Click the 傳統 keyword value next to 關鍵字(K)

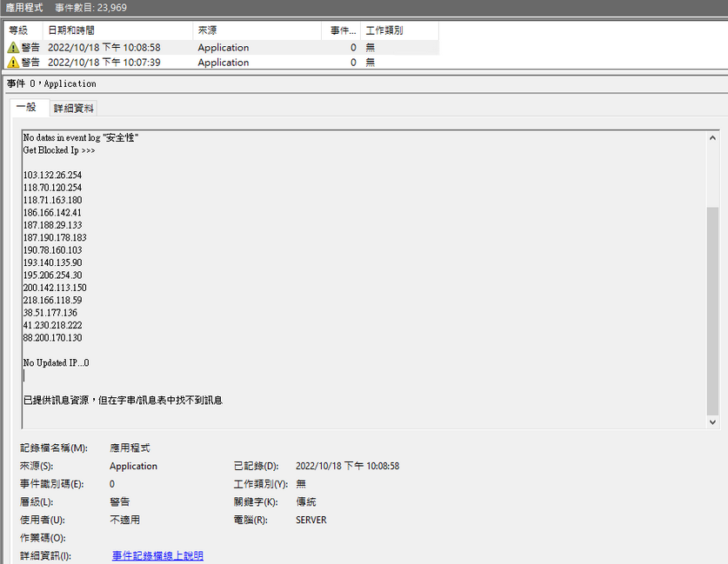pos(306,501)
